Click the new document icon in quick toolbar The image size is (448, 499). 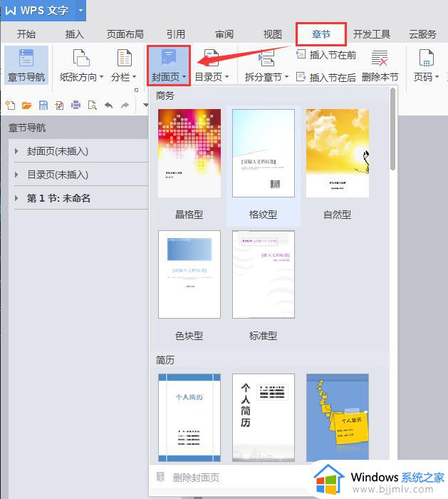(10, 105)
